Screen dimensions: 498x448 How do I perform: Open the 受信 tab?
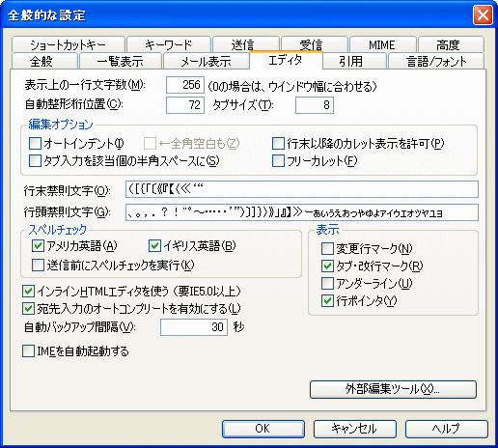315,44
